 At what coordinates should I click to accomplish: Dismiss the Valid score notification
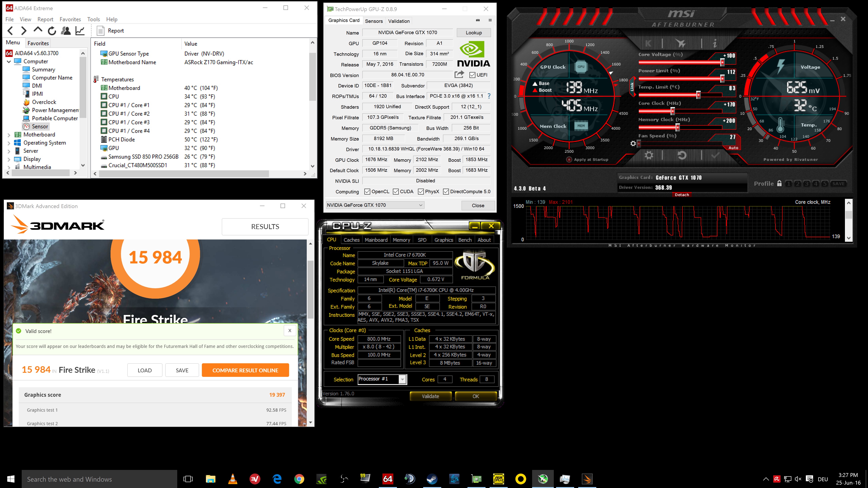(x=290, y=331)
